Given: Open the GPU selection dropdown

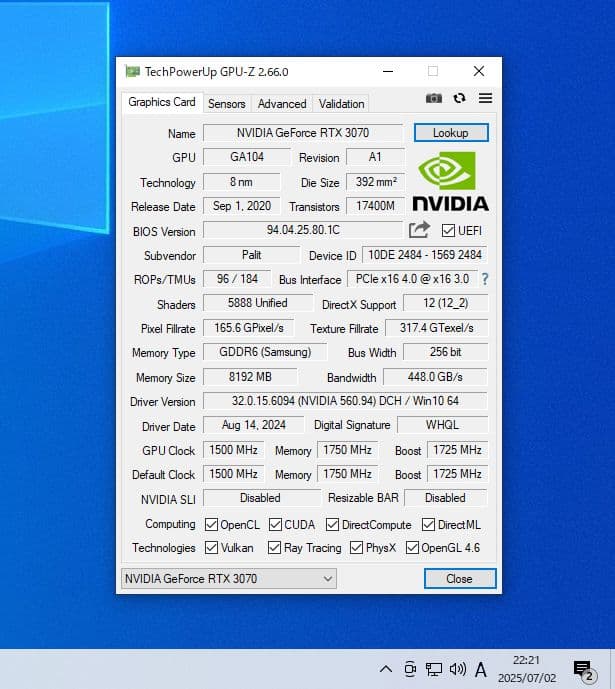Looking at the screenshot, I should tap(229, 579).
